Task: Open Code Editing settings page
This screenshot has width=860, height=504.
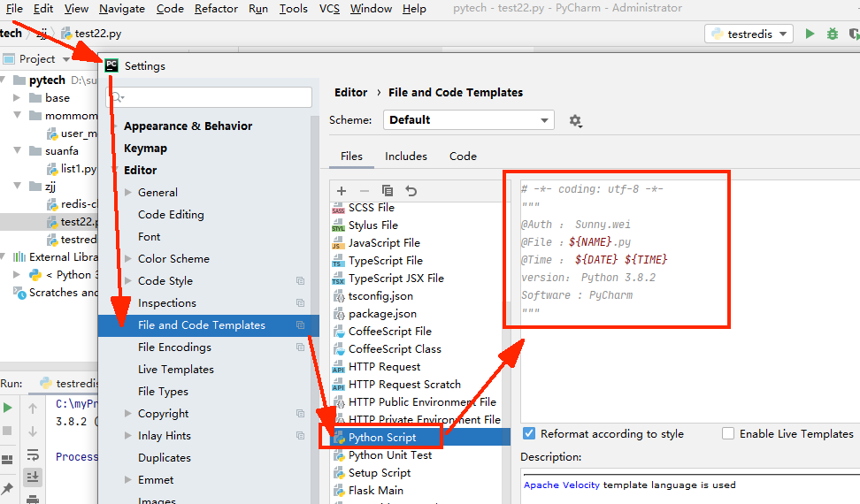Action: pyautogui.click(x=171, y=215)
